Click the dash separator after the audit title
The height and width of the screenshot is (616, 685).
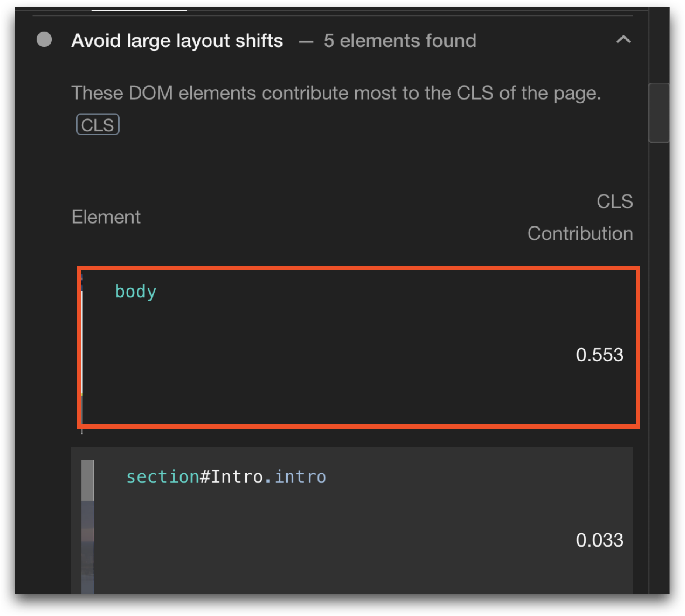pos(306,41)
